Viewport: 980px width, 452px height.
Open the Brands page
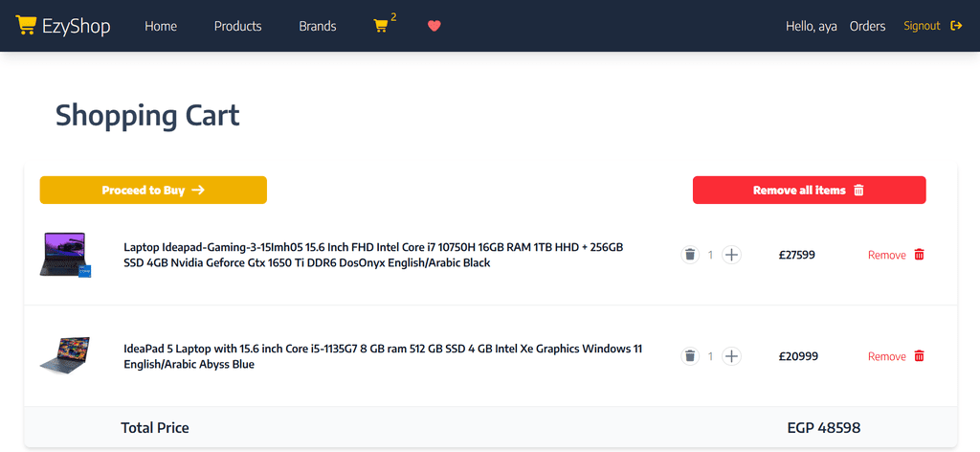318,26
